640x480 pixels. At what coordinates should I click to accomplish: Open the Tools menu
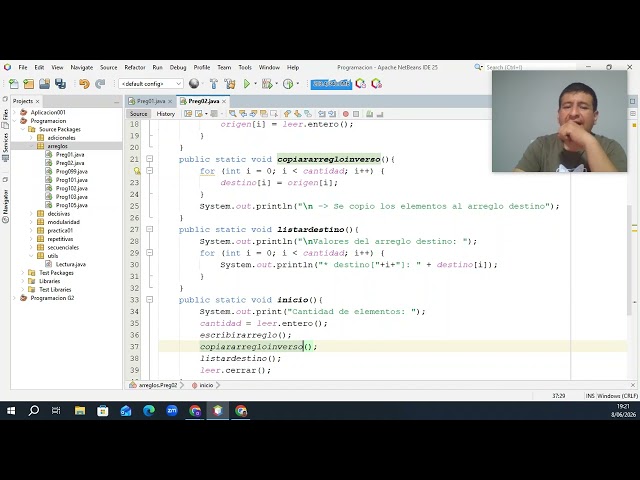245,67
